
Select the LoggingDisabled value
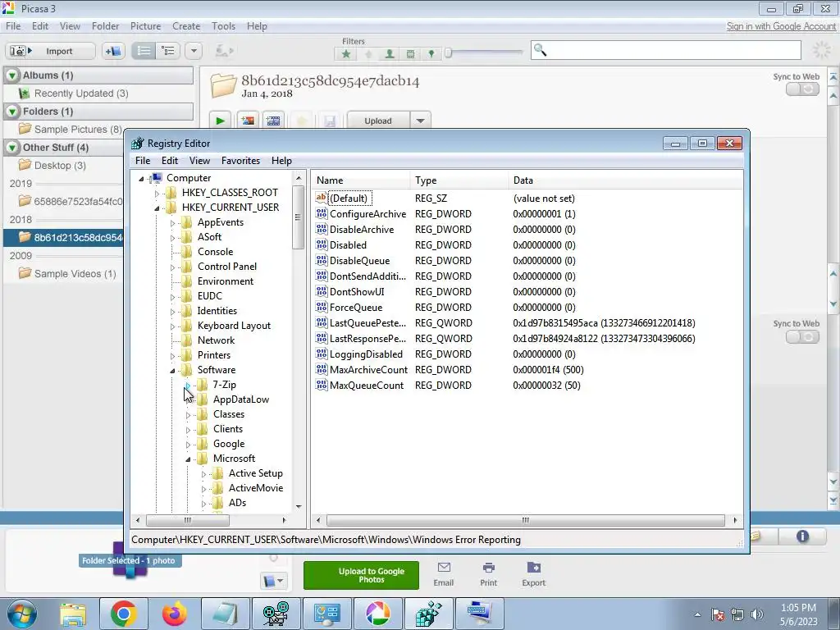pyautogui.click(x=366, y=354)
